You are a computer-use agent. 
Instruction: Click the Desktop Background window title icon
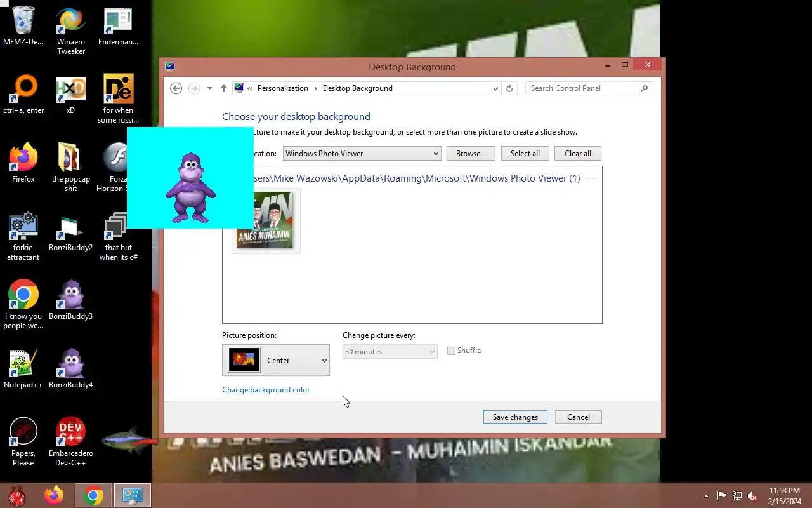pos(169,66)
